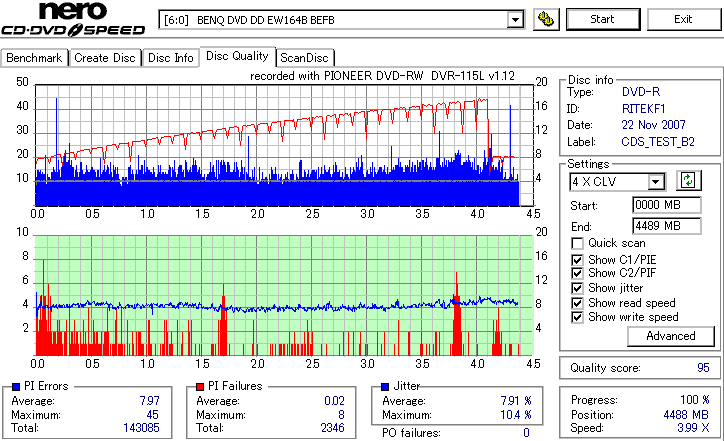Screen dimensions: 724x441
Task: Click the date value 22 Nov 2007
Action: (653, 125)
